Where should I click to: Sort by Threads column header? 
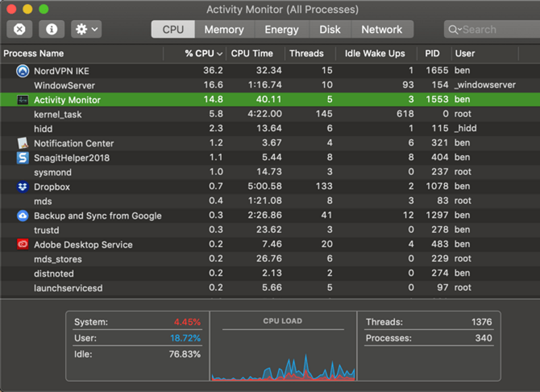(x=310, y=53)
